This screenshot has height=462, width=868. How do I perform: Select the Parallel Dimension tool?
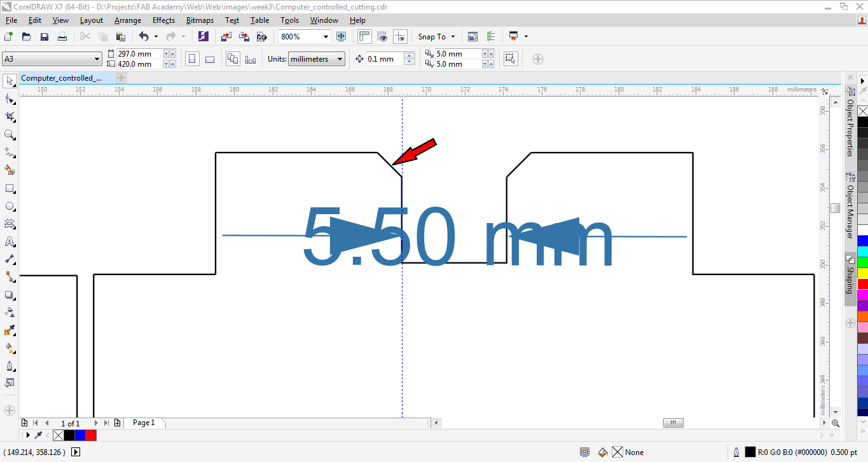(10, 260)
